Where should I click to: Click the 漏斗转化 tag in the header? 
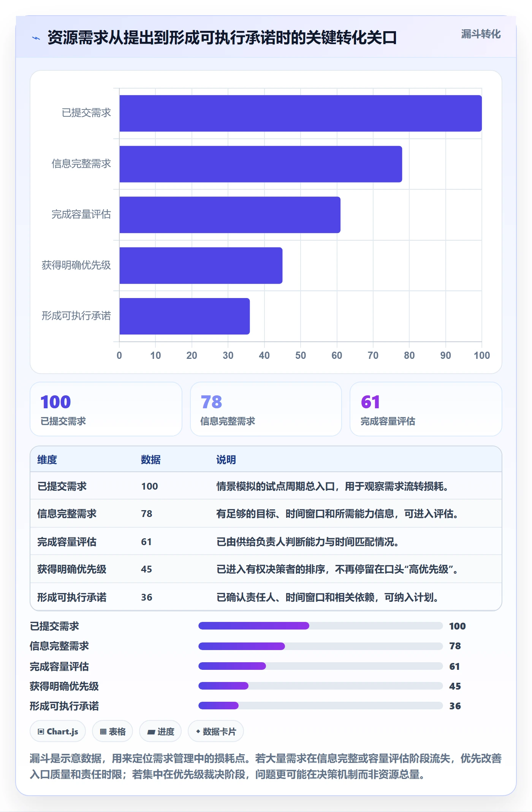481,34
